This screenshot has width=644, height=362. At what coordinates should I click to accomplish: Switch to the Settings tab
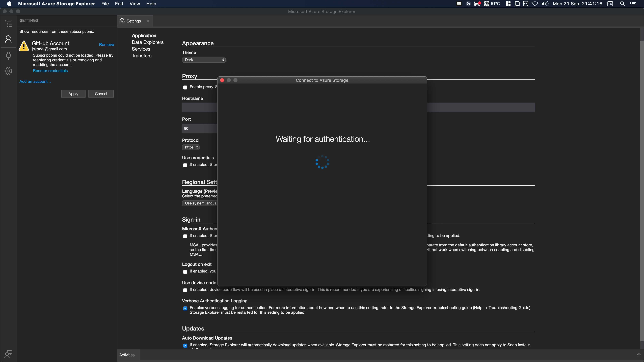coord(134,21)
